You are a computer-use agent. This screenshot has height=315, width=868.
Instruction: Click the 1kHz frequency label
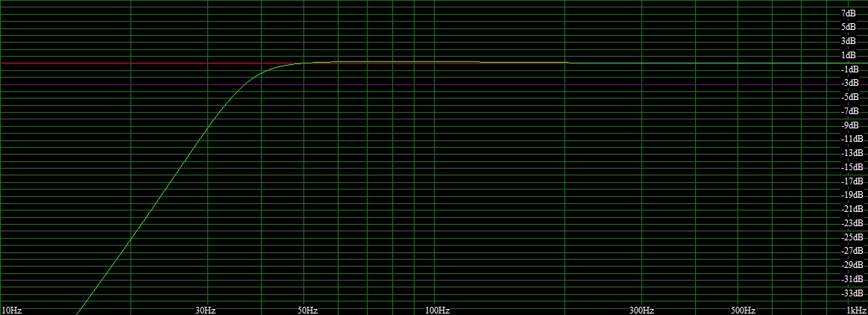[x=857, y=310]
